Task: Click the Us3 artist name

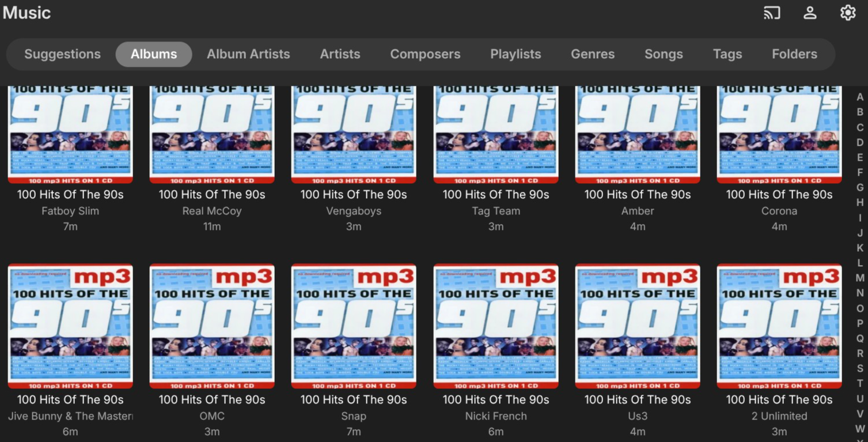Action: tap(638, 416)
